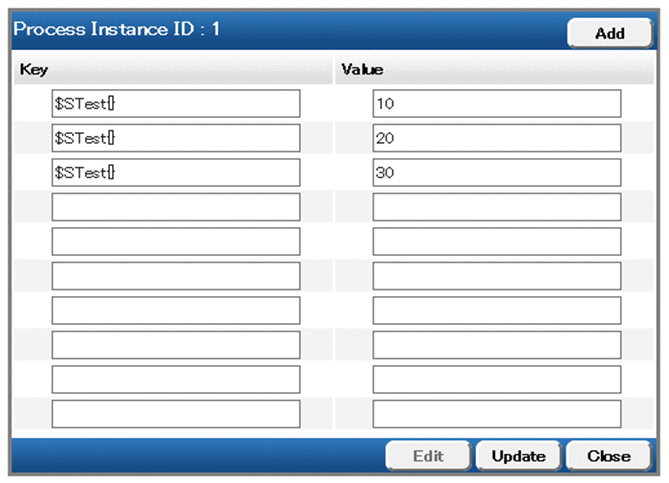Click the Edit button
This screenshot has height=483, width=669.
pyautogui.click(x=429, y=456)
